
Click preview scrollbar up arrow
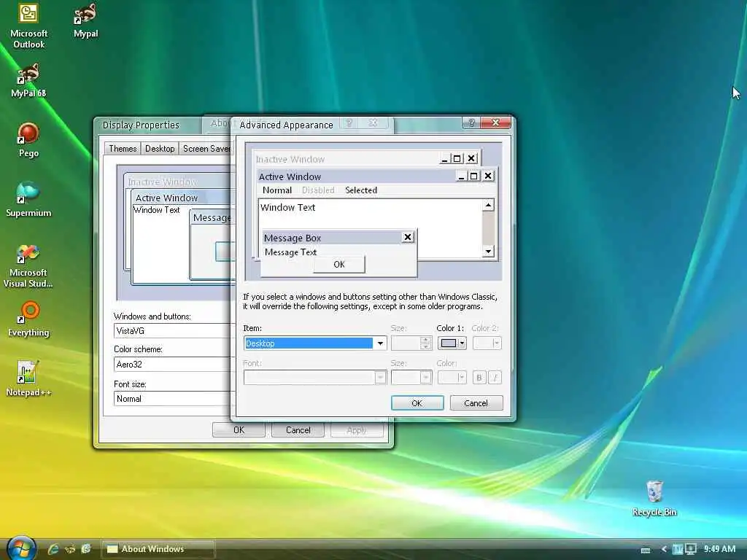pos(488,205)
